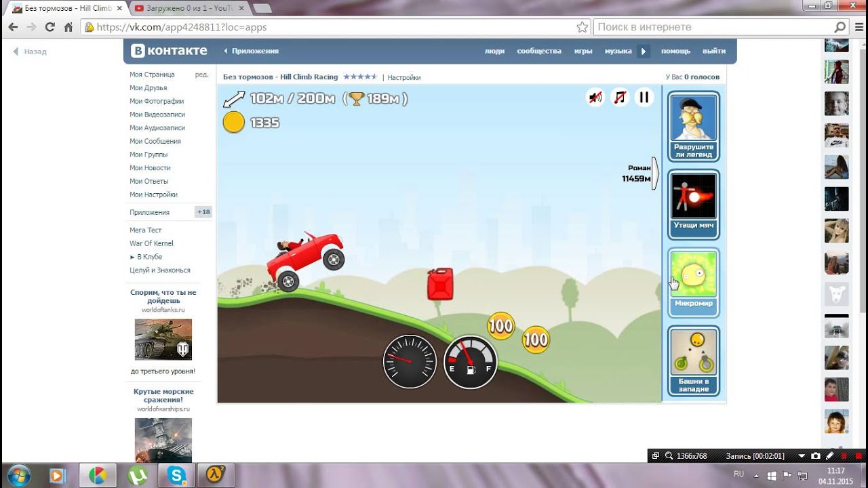Image resolution: width=868 pixels, height=488 pixels.
Task: Open Мои Фотографии in sidebar
Action: [x=157, y=101]
